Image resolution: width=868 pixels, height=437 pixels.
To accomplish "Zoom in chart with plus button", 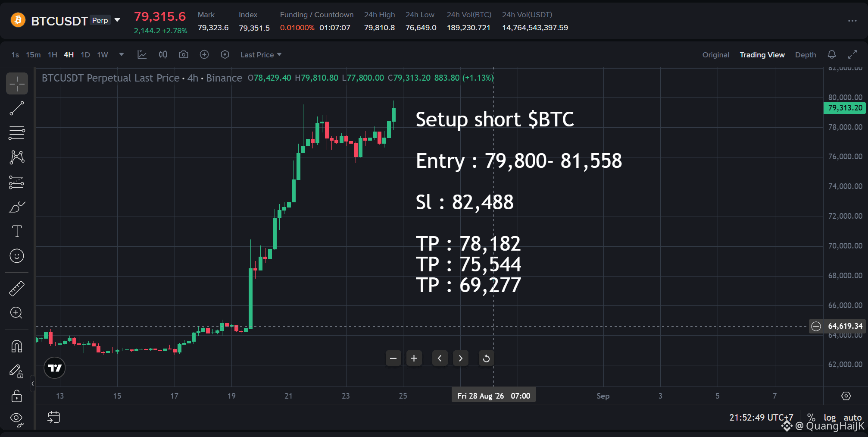I will (414, 358).
